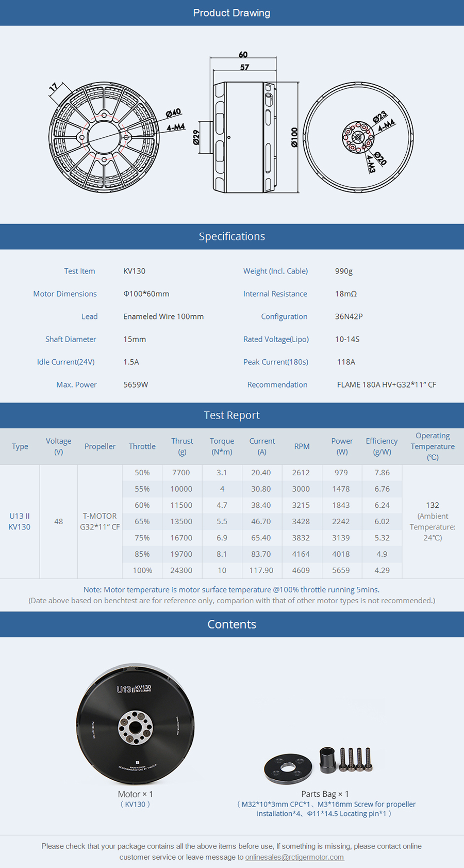Select the U13 II KV130 type cell
464x868 pixels.
click(20, 521)
